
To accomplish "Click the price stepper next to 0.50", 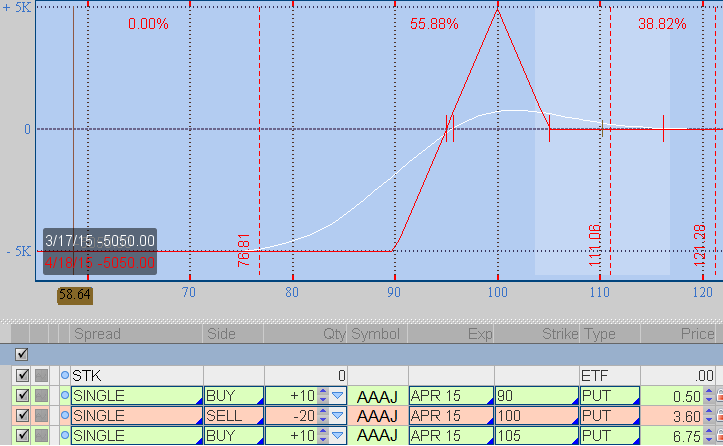I will [x=709, y=396].
